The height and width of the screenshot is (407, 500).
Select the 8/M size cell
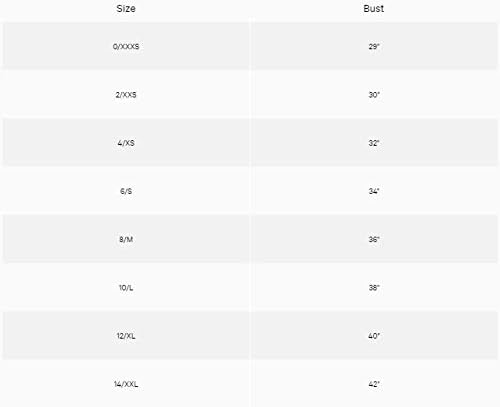(x=126, y=239)
